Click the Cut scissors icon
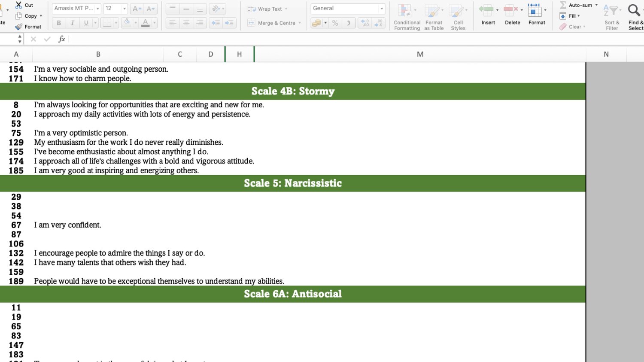The image size is (644, 362). [19, 5]
